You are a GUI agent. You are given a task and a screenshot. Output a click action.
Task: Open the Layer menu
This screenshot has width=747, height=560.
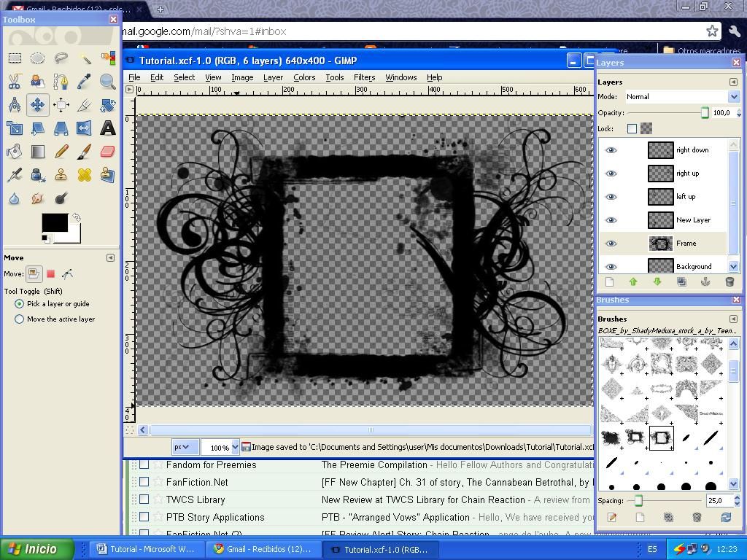pyautogui.click(x=273, y=77)
